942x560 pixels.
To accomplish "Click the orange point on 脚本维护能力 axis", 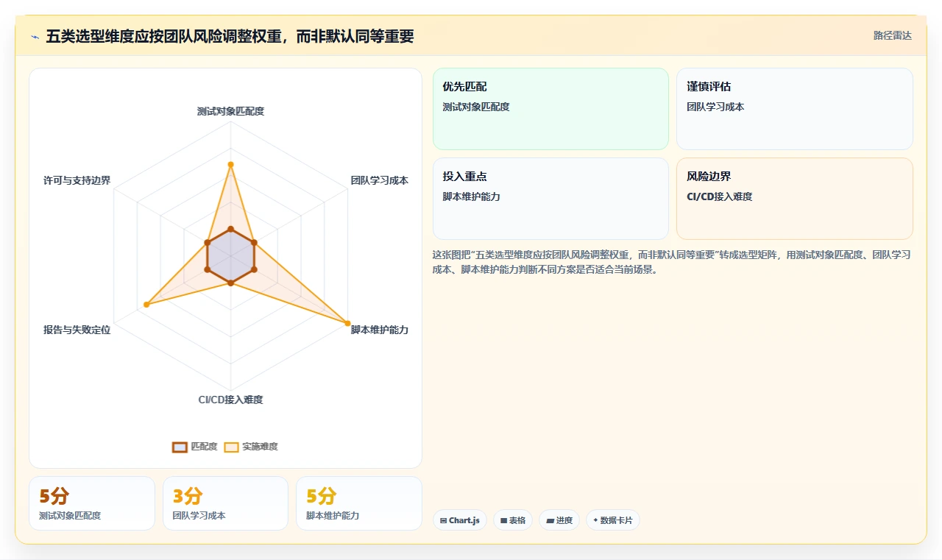I will click(347, 323).
